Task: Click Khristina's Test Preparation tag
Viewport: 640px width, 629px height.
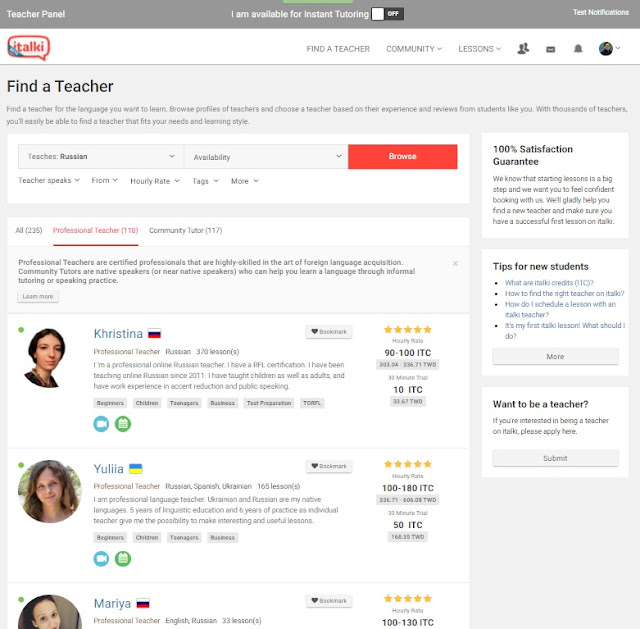Action: point(269,403)
